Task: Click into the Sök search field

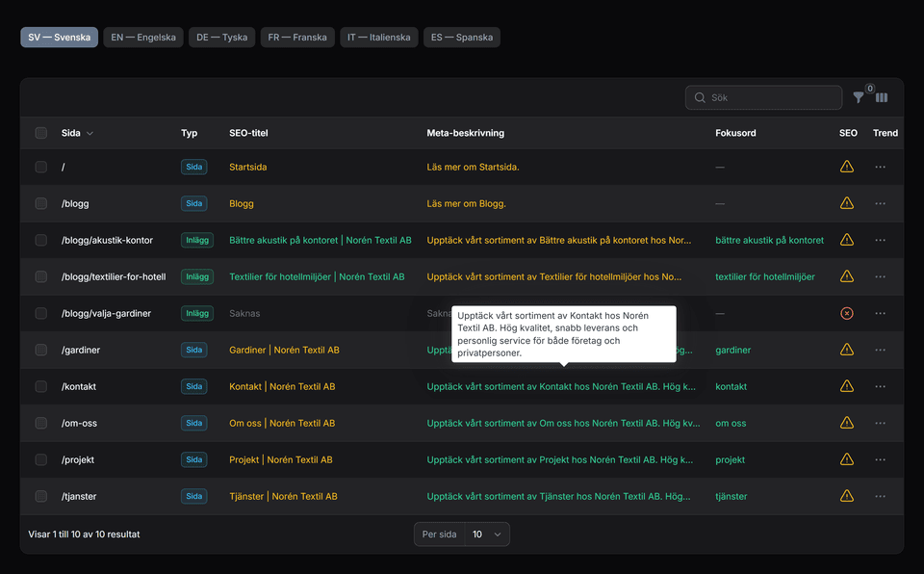Action: 770,97
